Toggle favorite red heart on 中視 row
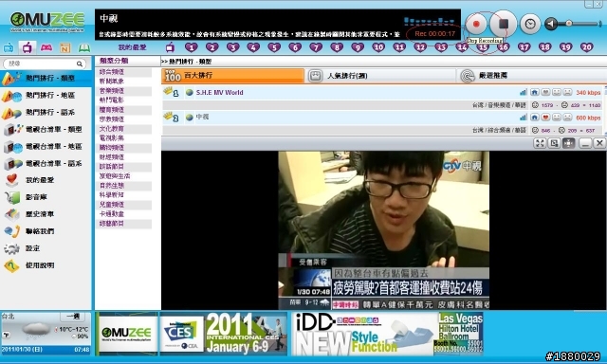 click(545, 117)
